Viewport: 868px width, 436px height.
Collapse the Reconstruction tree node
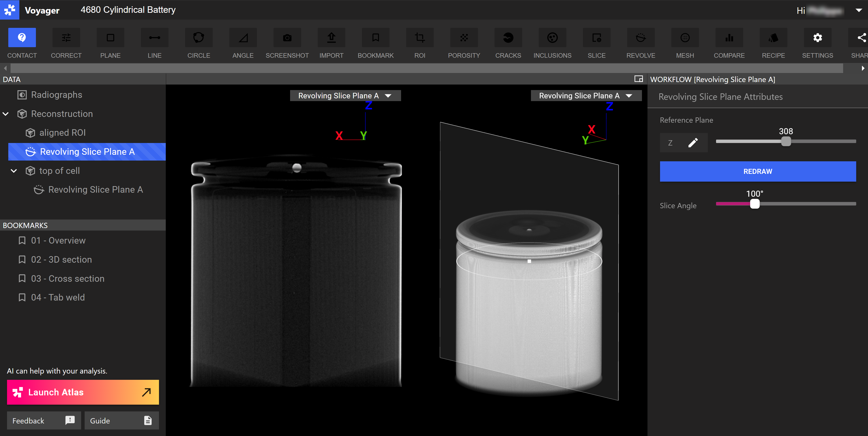6,114
